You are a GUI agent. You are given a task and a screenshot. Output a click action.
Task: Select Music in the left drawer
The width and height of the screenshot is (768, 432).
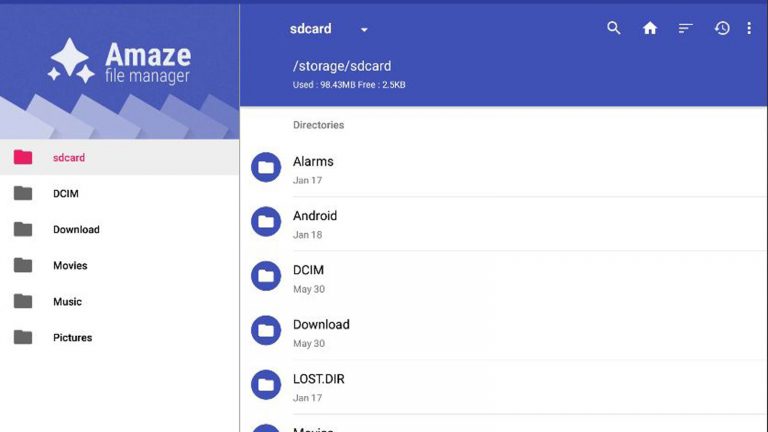67,302
